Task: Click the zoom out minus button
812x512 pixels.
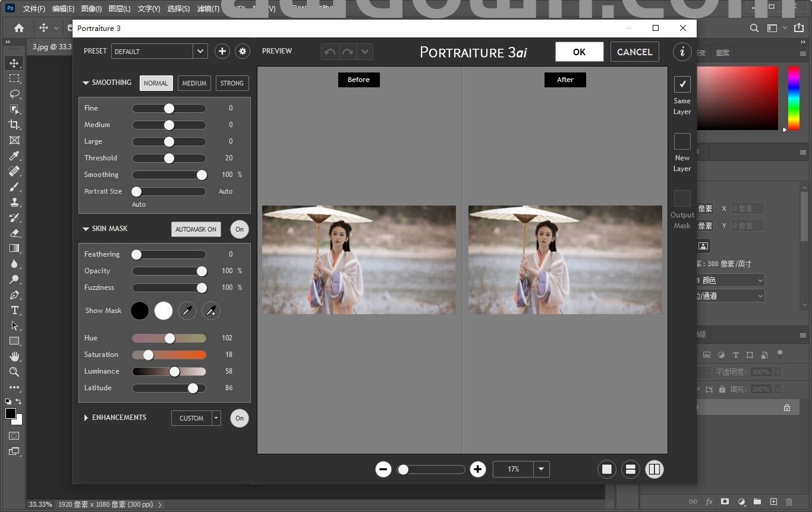Action: click(383, 469)
